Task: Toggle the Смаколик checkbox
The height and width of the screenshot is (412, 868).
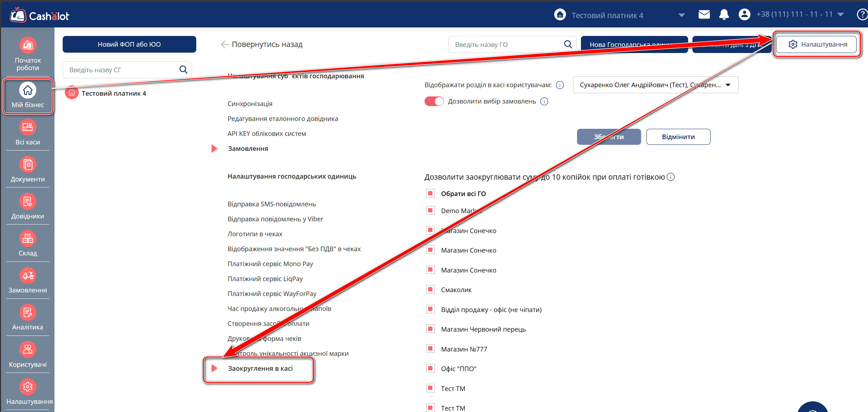Action: (x=430, y=289)
